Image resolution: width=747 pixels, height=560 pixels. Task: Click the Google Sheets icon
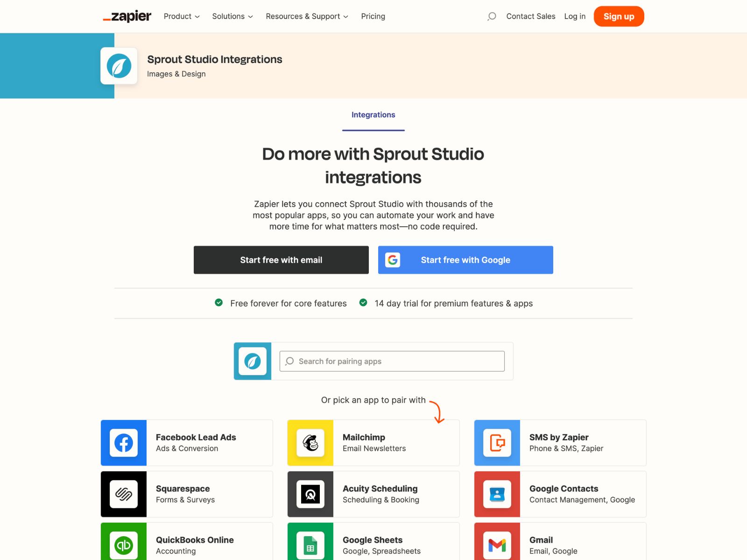point(310,545)
